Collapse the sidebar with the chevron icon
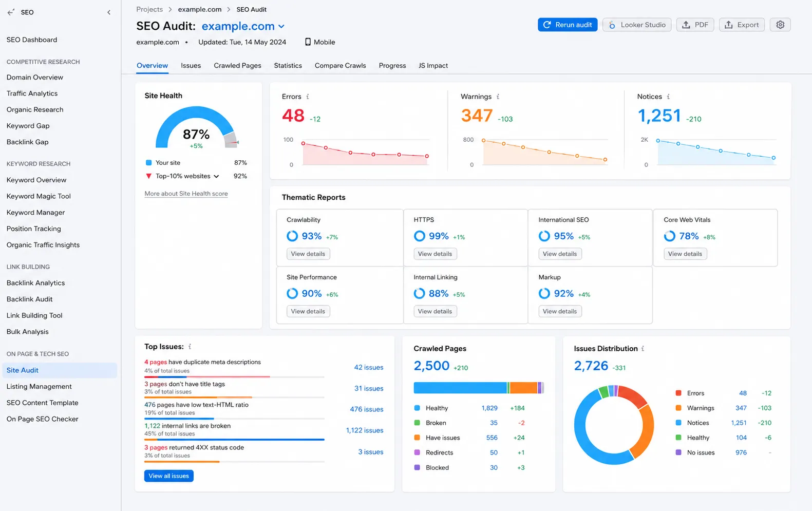 pos(109,12)
